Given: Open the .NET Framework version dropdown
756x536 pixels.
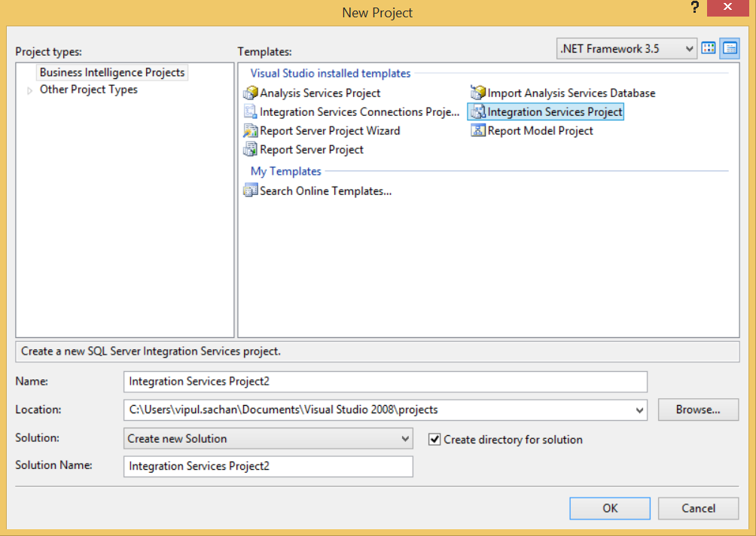Looking at the screenshot, I should click(690, 47).
